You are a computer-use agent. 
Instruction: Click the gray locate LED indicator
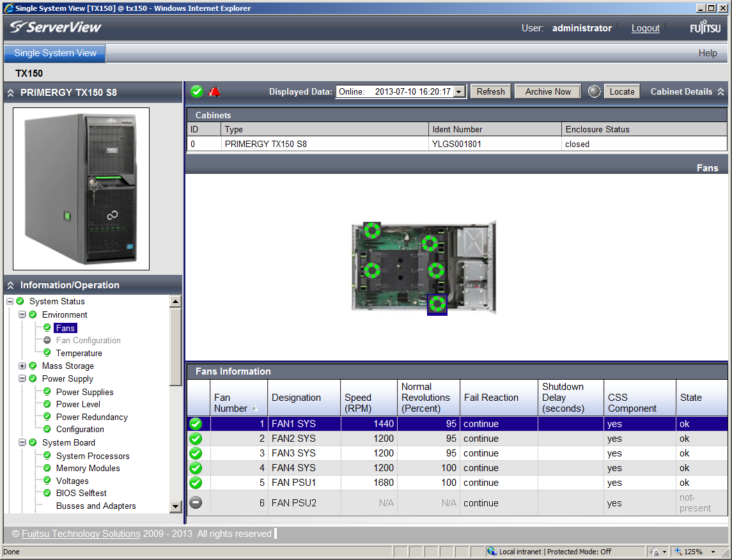[x=595, y=91]
